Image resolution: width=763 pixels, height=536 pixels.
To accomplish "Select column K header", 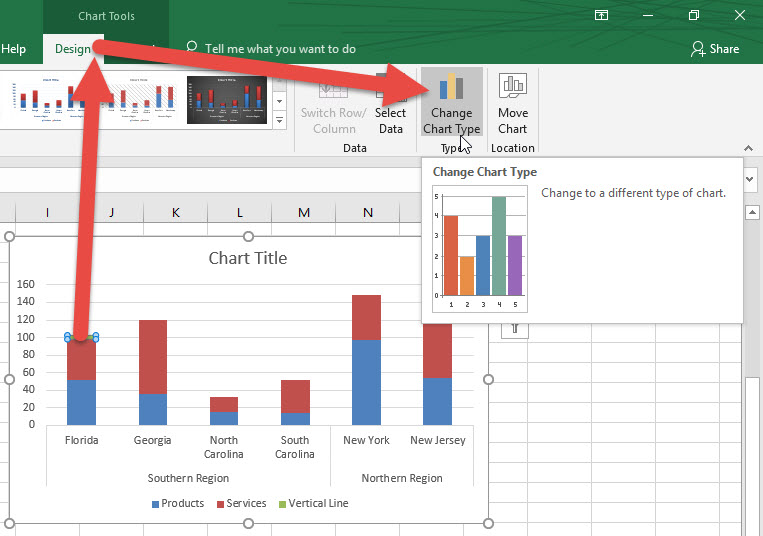I will 175,212.
